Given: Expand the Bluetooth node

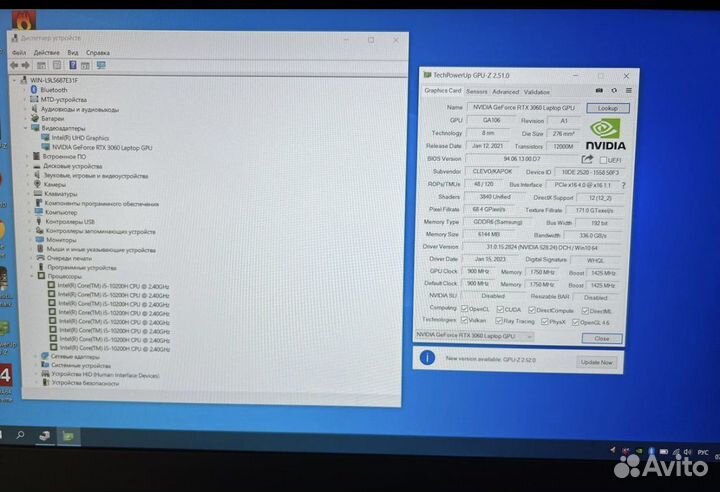Looking at the screenshot, I should [25, 90].
